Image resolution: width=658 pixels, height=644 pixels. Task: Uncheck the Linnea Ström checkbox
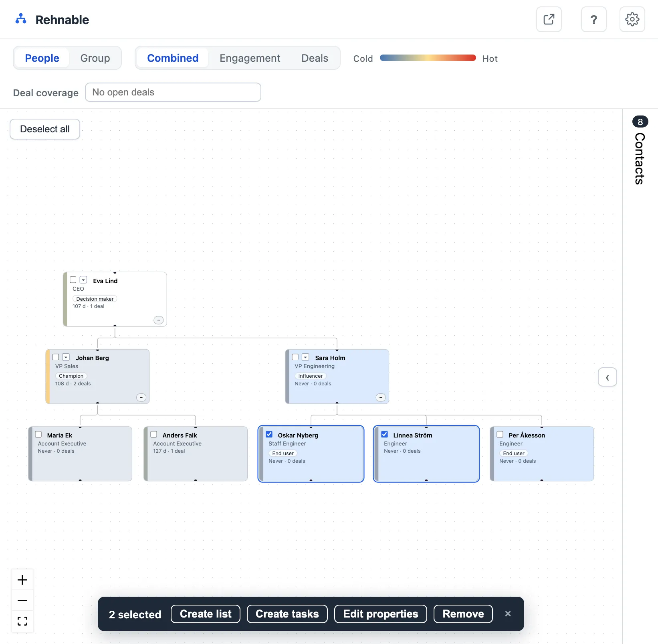(385, 434)
